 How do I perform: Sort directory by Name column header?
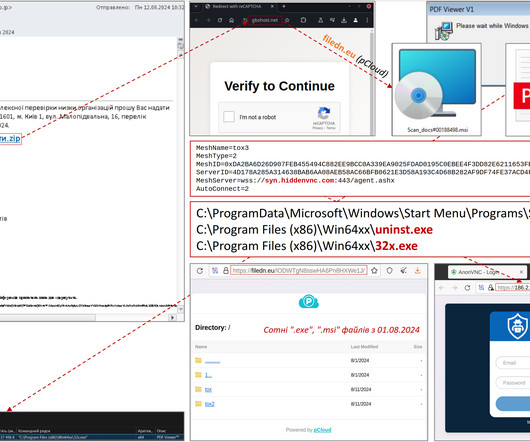click(201, 347)
